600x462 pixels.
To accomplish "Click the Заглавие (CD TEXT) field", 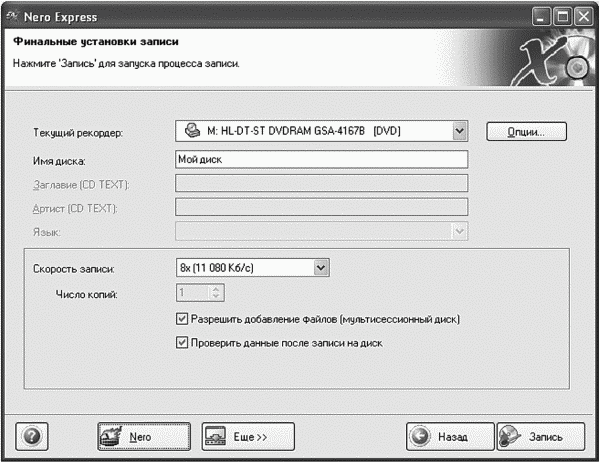I will click(321, 183).
